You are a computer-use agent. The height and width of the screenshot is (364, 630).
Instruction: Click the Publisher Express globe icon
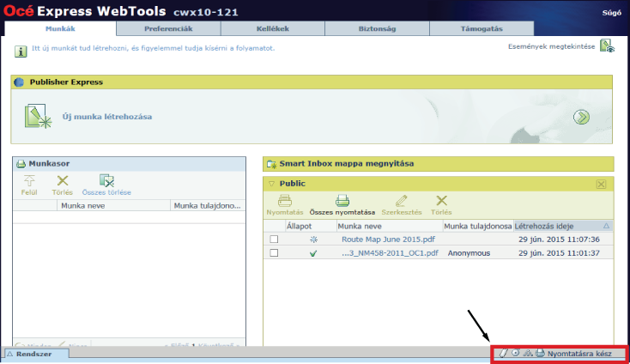[19, 82]
